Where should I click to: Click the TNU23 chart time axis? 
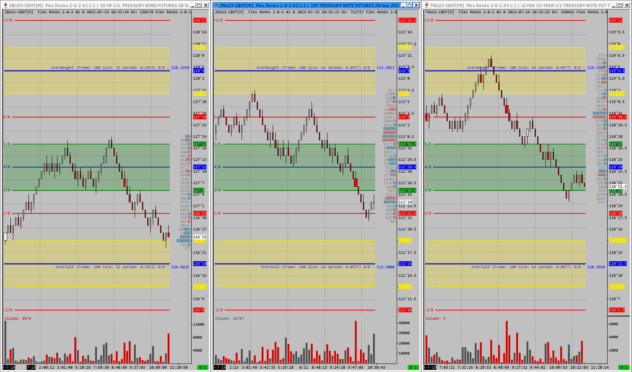point(516,367)
